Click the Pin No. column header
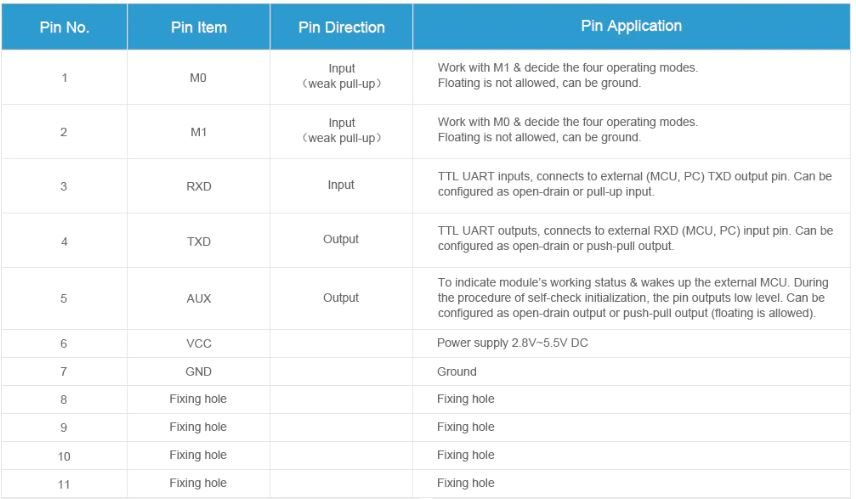The image size is (856, 499). [x=64, y=27]
